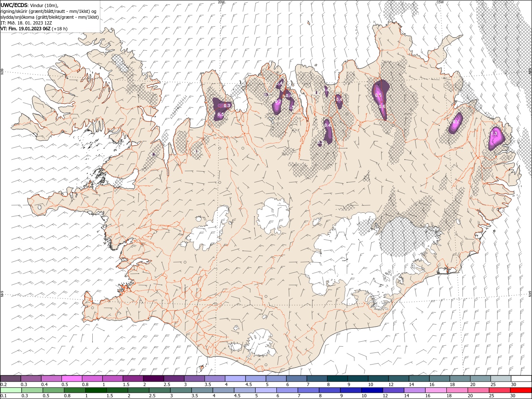Click the teal 10 swatch in upper legend
This screenshot has width=532, height=399.
pos(377,378)
